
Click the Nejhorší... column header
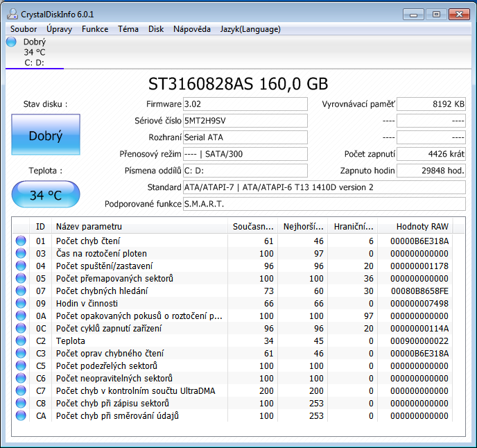pos(303,227)
